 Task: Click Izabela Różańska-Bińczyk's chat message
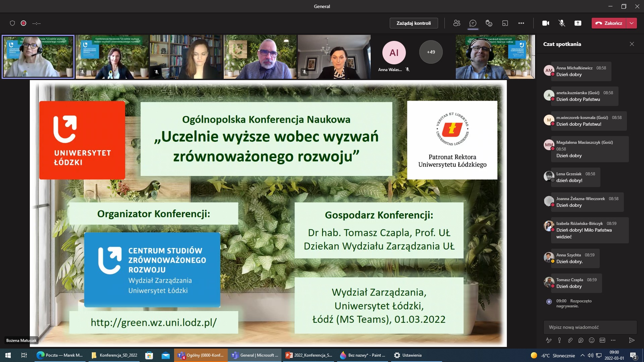(x=590, y=230)
